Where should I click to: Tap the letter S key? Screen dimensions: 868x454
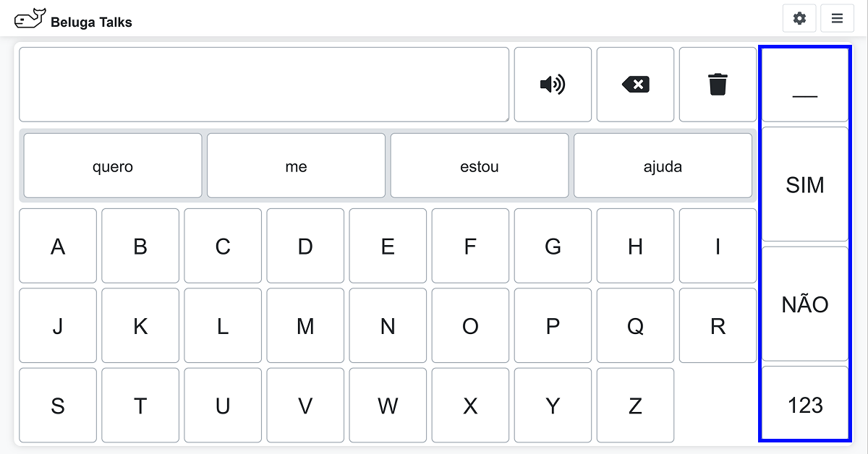coord(58,406)
